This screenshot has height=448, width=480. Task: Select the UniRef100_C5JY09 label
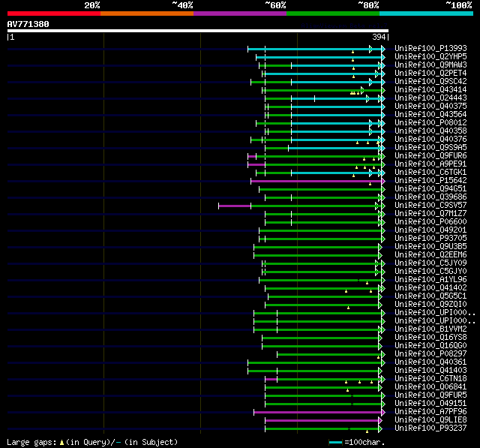(430, 263)
